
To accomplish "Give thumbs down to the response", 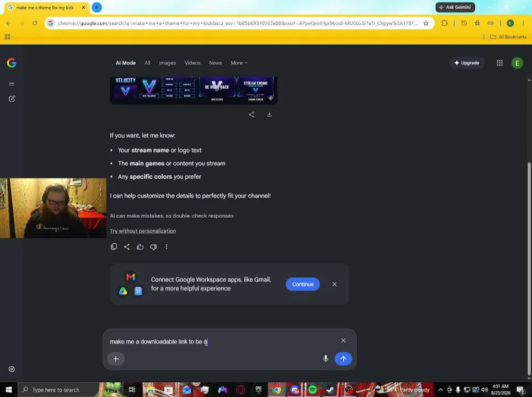I will click(153, 246).
